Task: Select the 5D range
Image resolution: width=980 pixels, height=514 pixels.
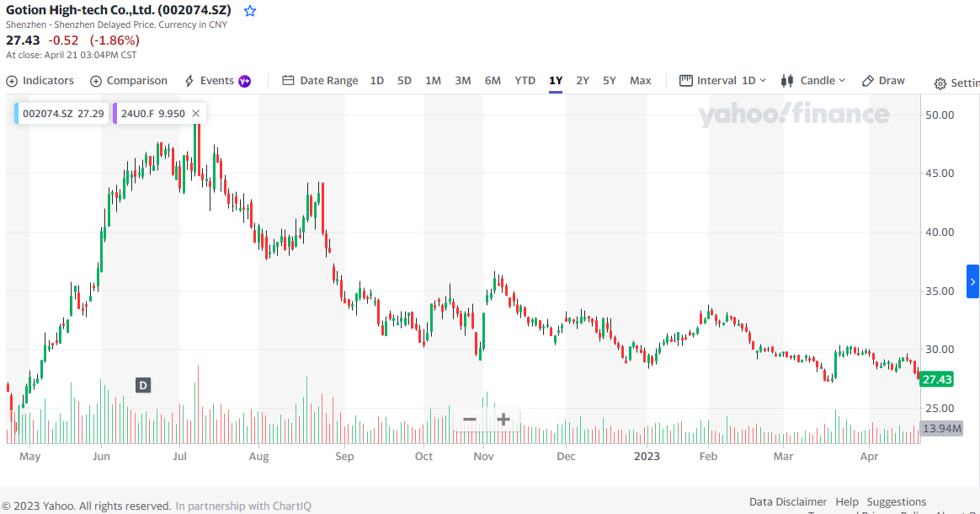Action: click(404, 81)
